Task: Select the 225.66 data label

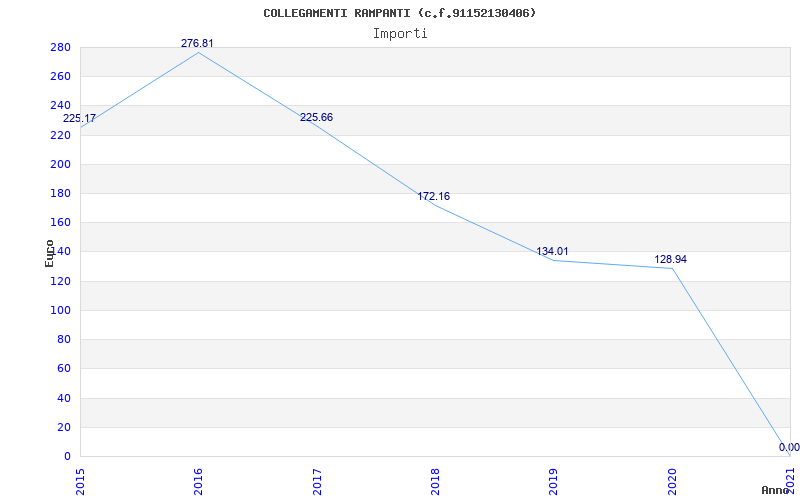Action: [316, 117]
